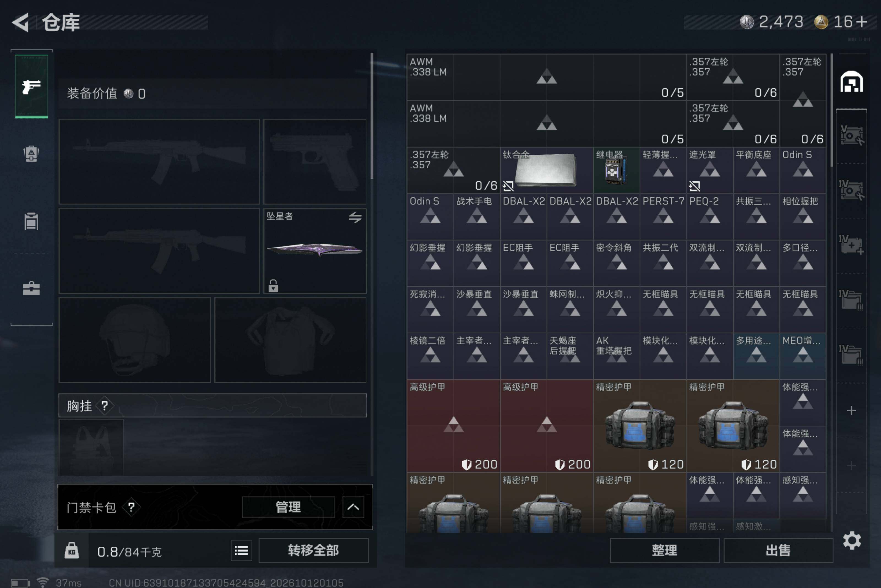Image resolution: width=881 pixels, height=588 pixels.
Task: Collapse the 门禁卡包 panel with chevron
Action: (x=353, y=507)
